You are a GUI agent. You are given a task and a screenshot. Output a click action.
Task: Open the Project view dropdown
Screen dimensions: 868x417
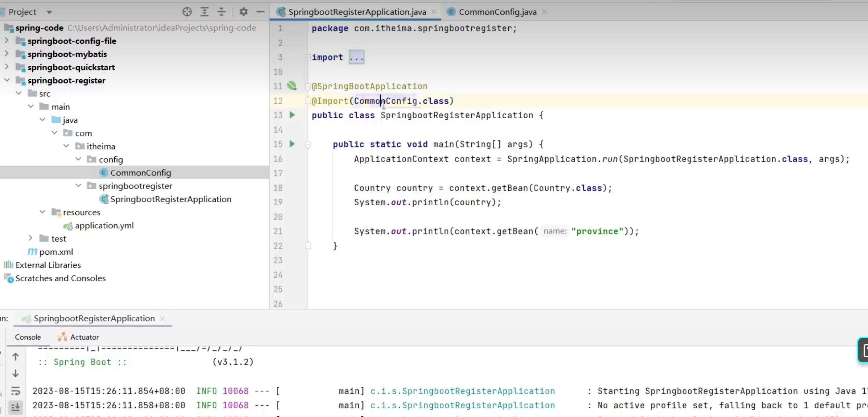pos(49,12)
